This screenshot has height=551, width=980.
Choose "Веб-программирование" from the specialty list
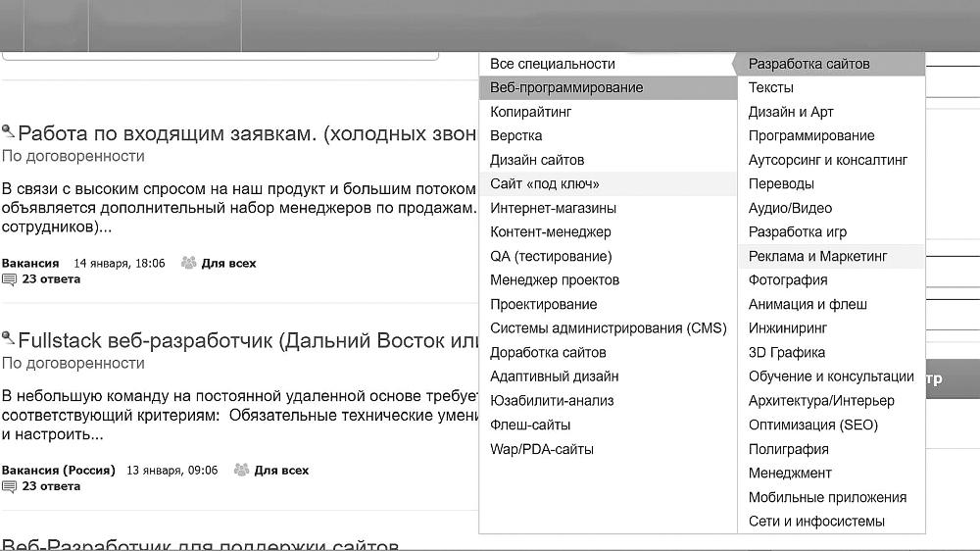click(566, 88)
